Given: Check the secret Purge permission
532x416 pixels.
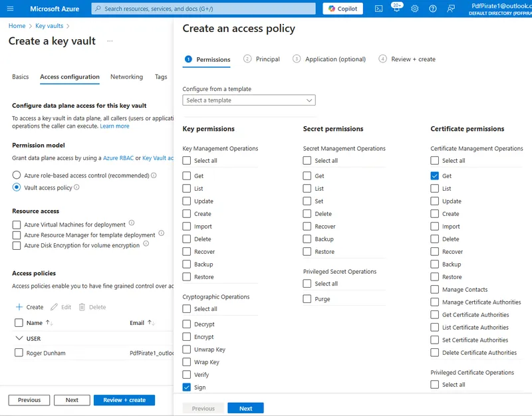Looking at the screenshot, I should (307, 298).
